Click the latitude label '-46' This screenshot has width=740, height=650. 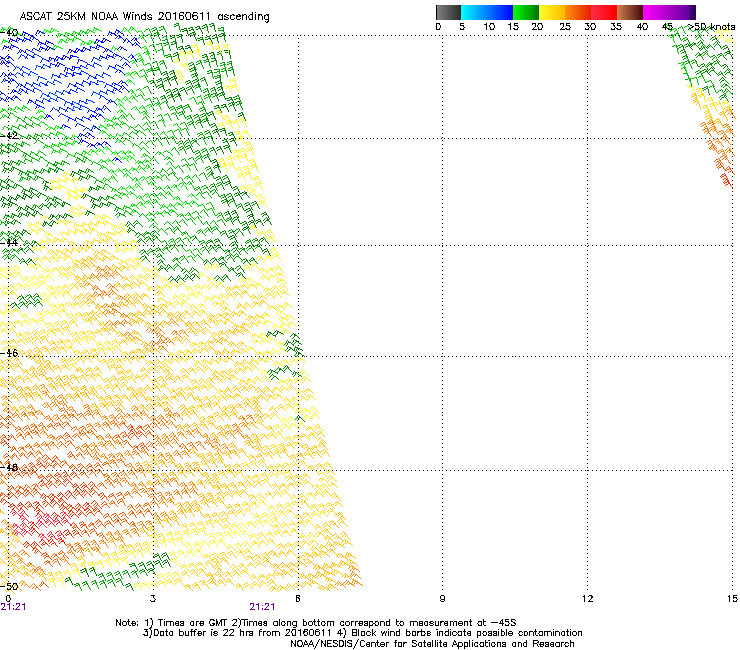pos(9,353)
